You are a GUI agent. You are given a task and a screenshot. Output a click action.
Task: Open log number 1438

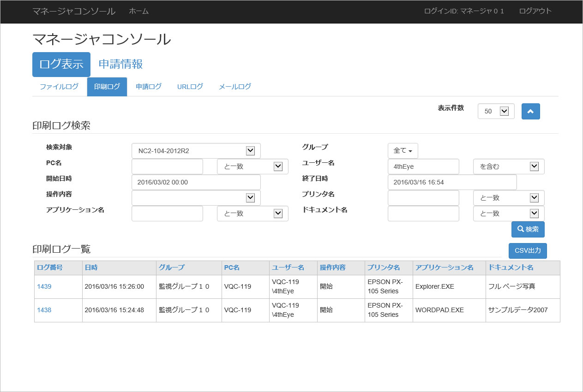(x=44, y=310)
